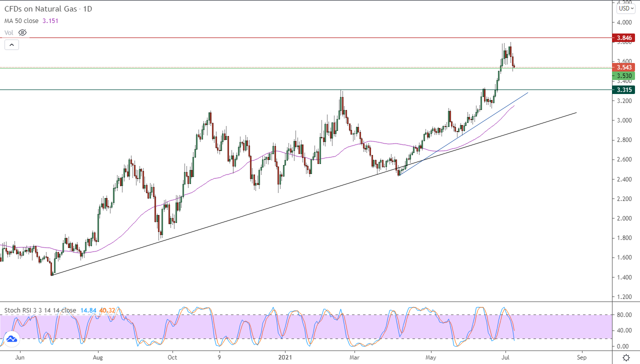Screen dimensions: 640x364
Task: Click the 3.000 price axis label
Action: 624,120
